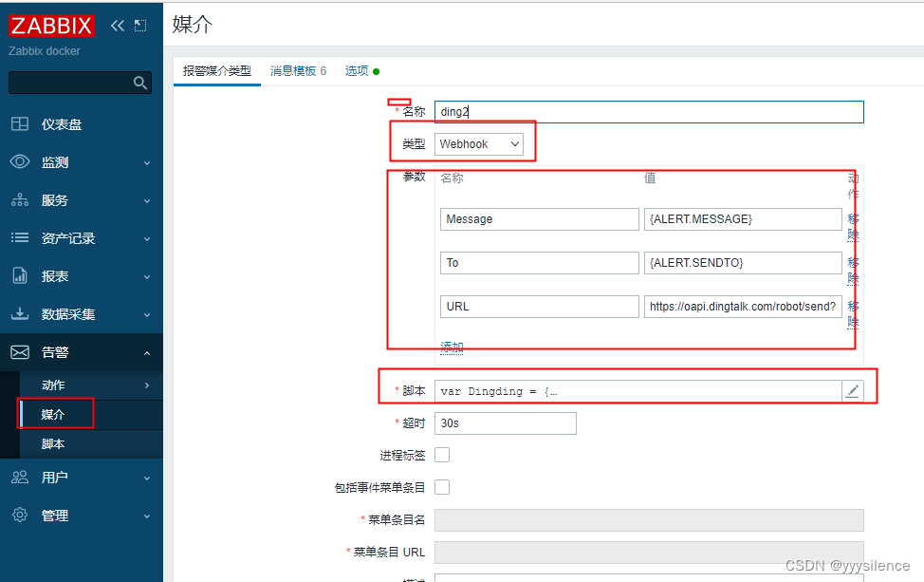The image size is (924, 582).
Task: Open the 仪表盘 dashboard sidebar icon
Action: click(21, 123)
